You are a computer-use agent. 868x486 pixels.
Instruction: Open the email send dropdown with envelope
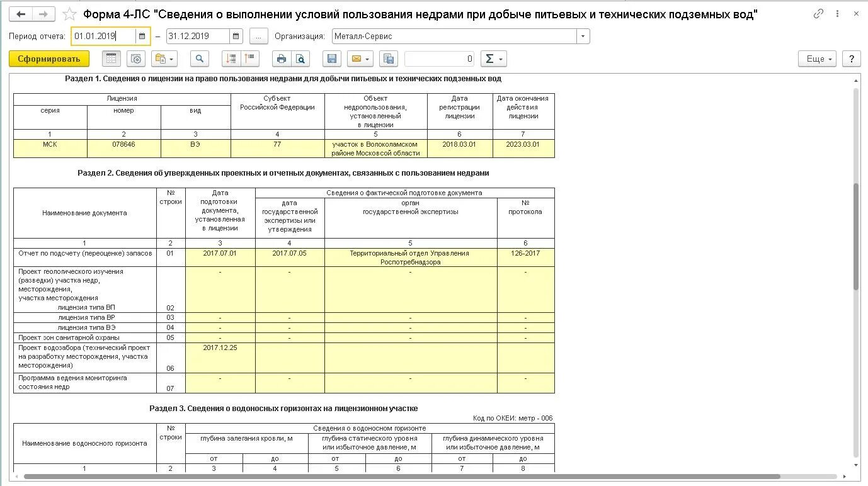tap(360, 59)
